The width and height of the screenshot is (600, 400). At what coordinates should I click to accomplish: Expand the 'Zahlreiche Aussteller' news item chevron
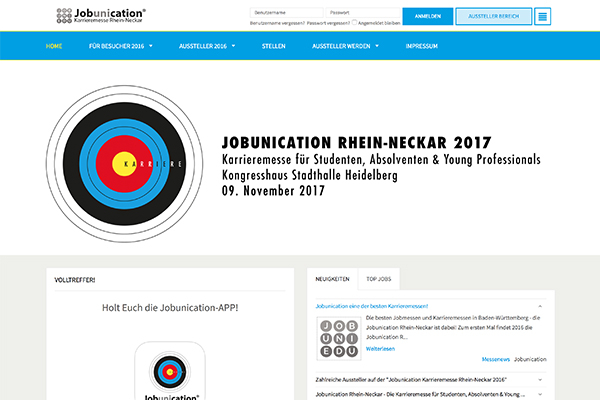(540, 380)
